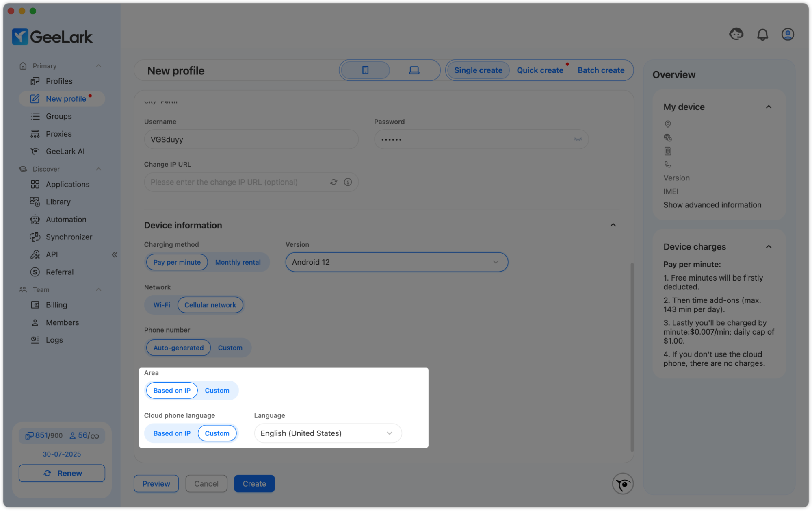Click the Referral dollar icon

[35, 272]
